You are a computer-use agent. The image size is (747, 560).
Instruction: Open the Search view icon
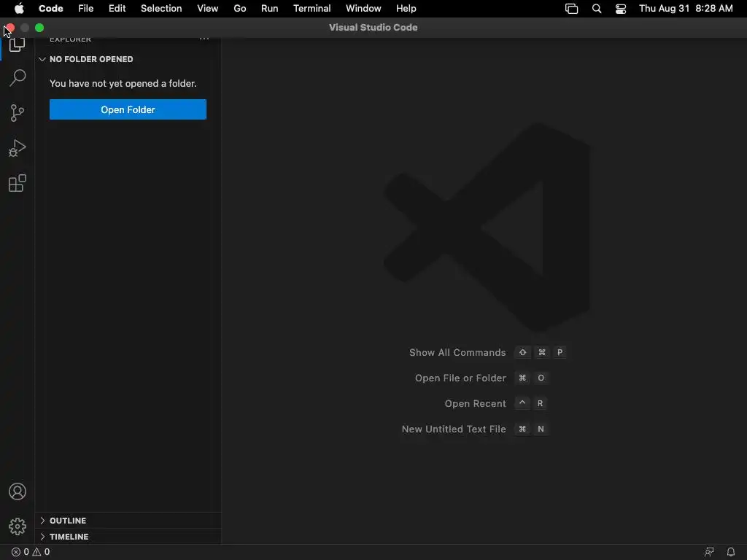(18, 77)
